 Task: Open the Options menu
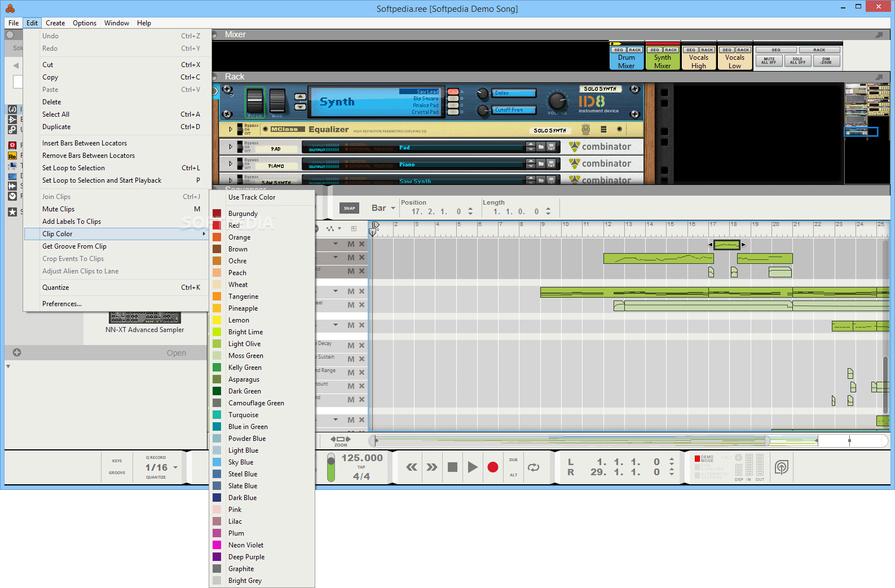click(85, 23)
